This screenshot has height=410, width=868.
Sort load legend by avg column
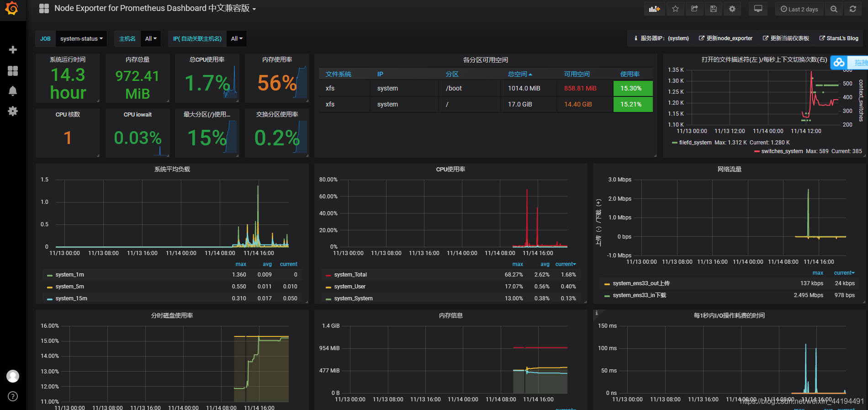(267, 264)
